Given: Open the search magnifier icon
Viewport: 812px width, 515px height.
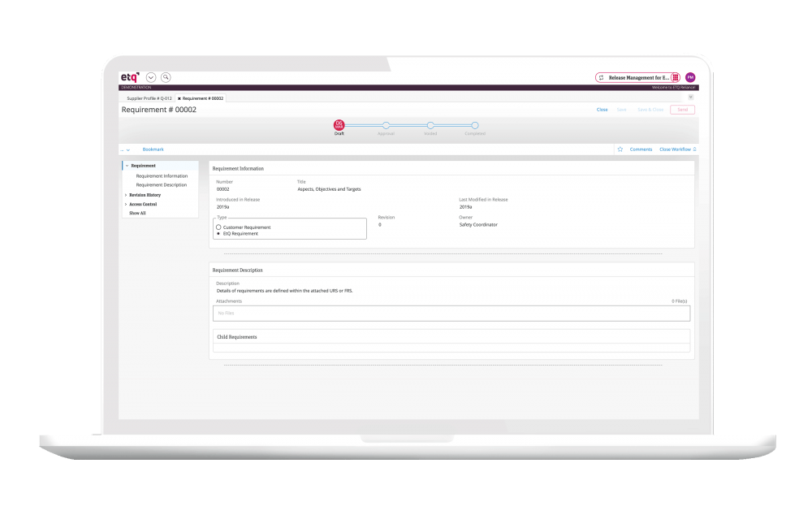Looking at the screenshot, I should [166, 77].
